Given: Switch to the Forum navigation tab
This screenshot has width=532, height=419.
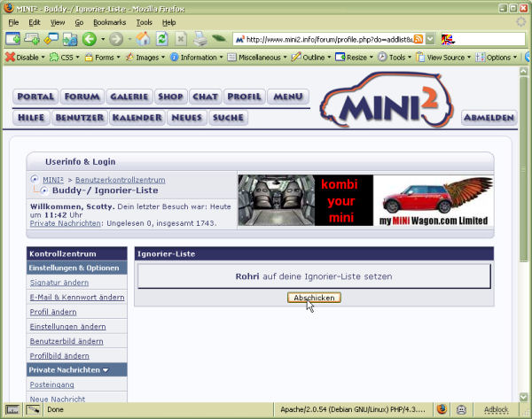Looking at the screenshot, I should point(82,97).
